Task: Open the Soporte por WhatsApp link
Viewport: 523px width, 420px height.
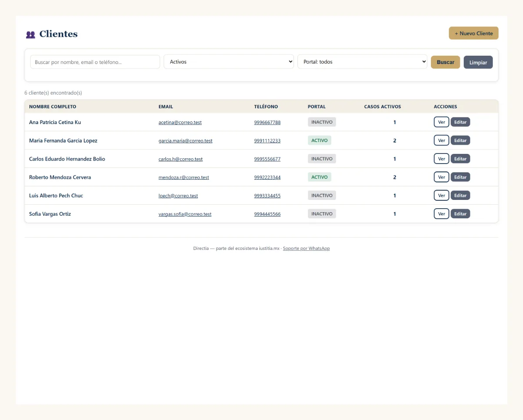Action: coord(306,248)
